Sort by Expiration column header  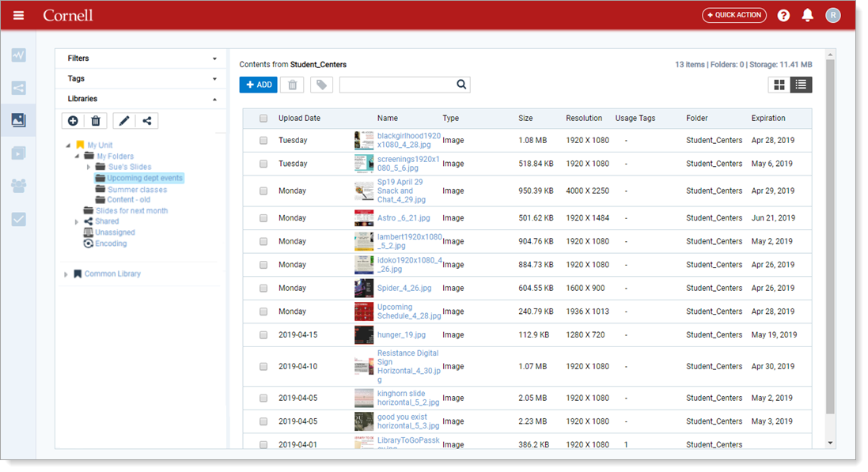coord(768,119)
